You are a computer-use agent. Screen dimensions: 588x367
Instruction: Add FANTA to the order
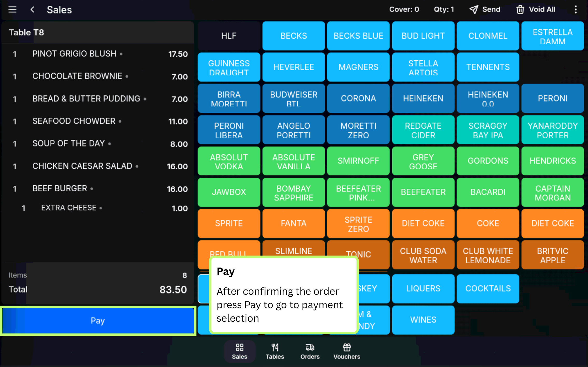[x=293, y=224]
